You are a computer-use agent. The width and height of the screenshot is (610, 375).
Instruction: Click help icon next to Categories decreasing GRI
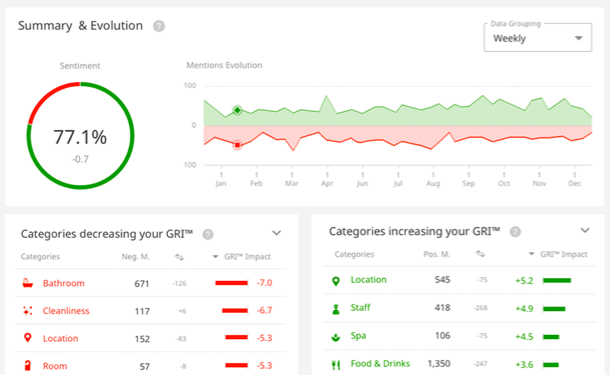(x=208, y=234)
